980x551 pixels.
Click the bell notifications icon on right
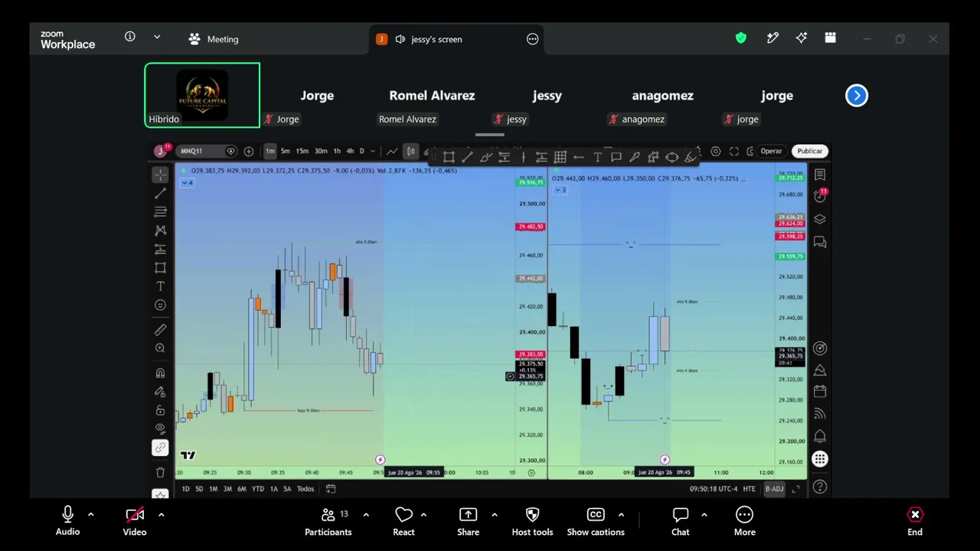[x=820, y=436]
